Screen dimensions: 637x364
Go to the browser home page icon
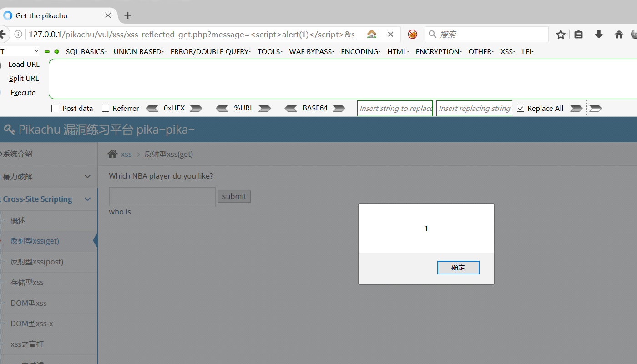click(x=619, y=34)
